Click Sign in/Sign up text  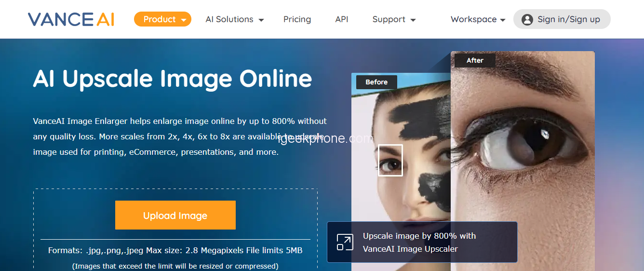569,19
